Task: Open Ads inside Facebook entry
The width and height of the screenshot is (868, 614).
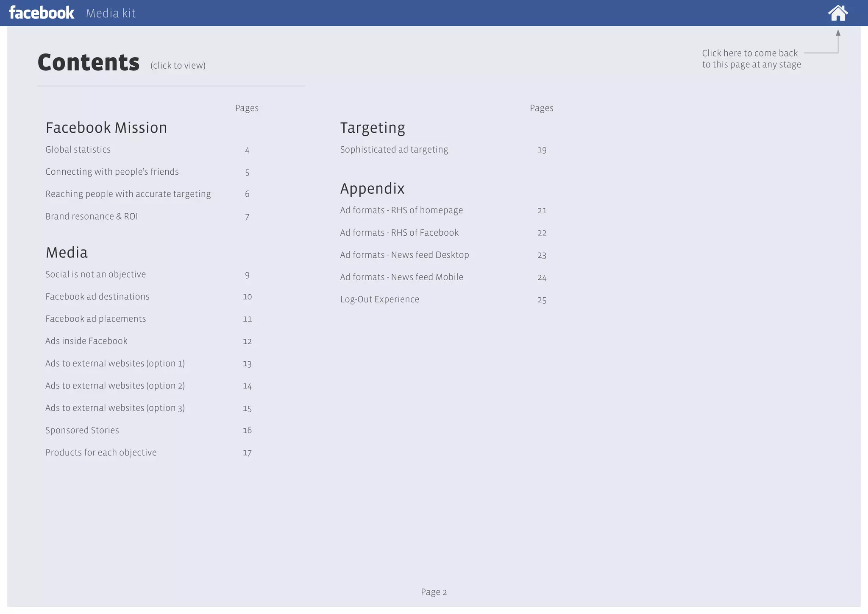Action: (86, 341)
